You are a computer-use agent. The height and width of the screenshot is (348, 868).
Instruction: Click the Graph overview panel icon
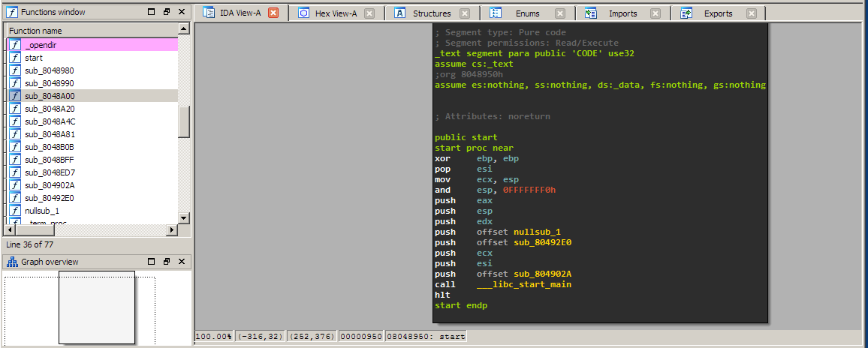[12, 262]
